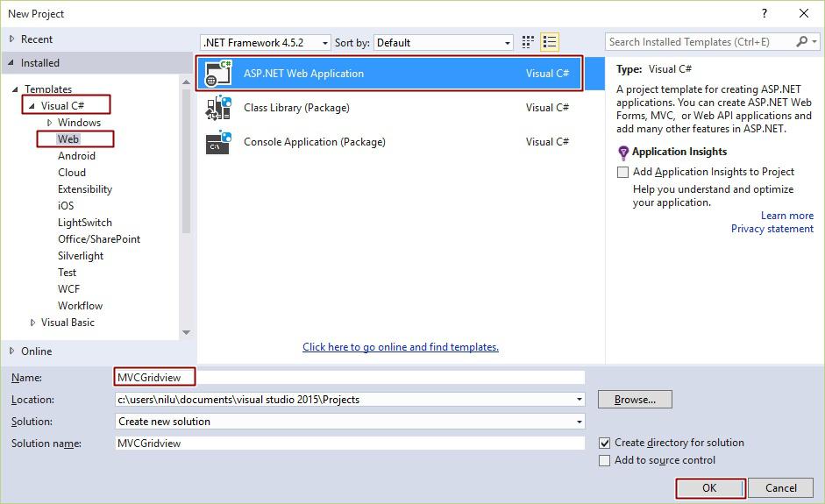
Task: Select the Office/SharePoint template category
Action: point(99,238)
